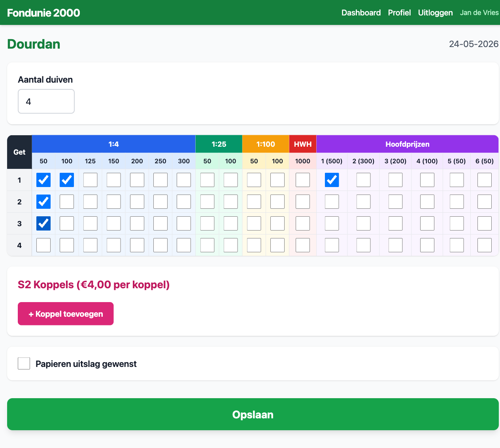Check Hoofdprijzen 2 (300) for Get 2

pyautogui.click(x=364, y=202)
